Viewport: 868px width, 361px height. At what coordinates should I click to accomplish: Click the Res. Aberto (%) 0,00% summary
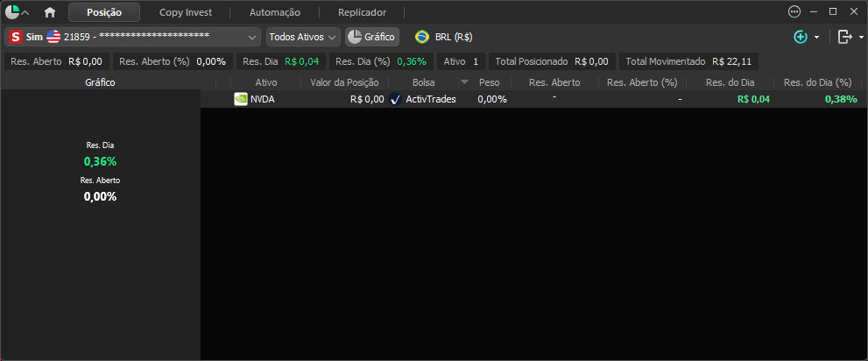[x=173, y=61]
